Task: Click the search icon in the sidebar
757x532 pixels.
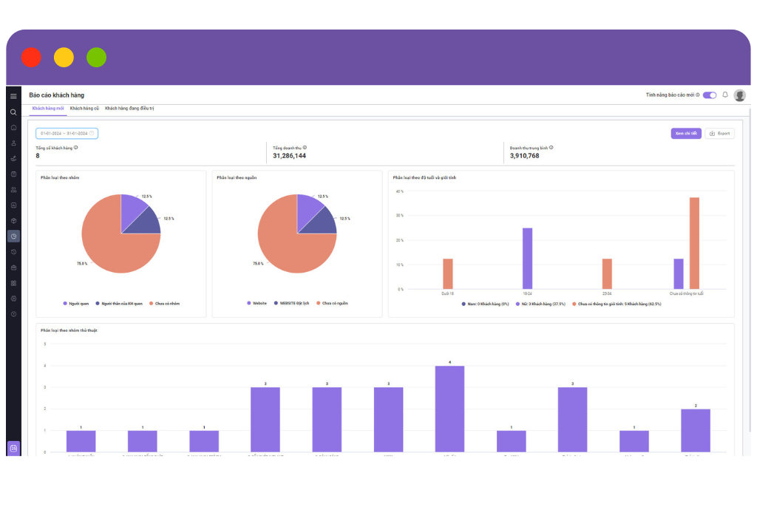Action: 13,112
